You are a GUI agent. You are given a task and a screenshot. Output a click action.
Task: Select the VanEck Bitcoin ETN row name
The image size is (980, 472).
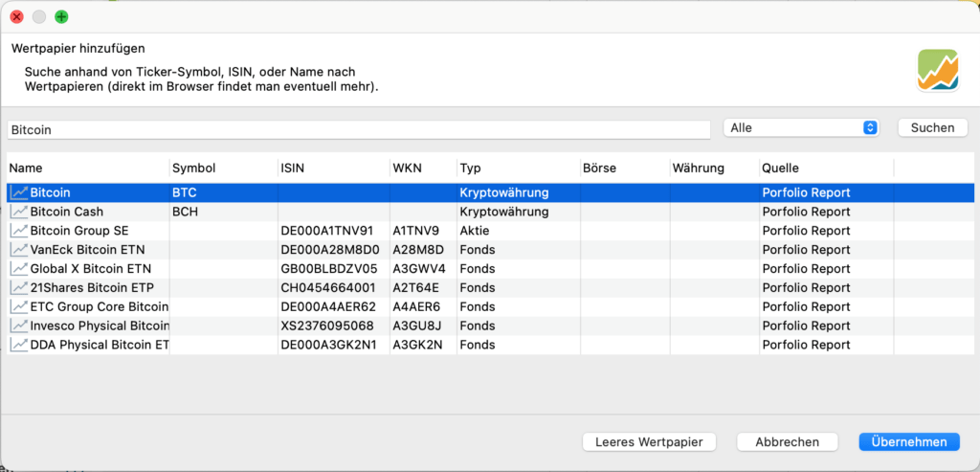(87, 250)
